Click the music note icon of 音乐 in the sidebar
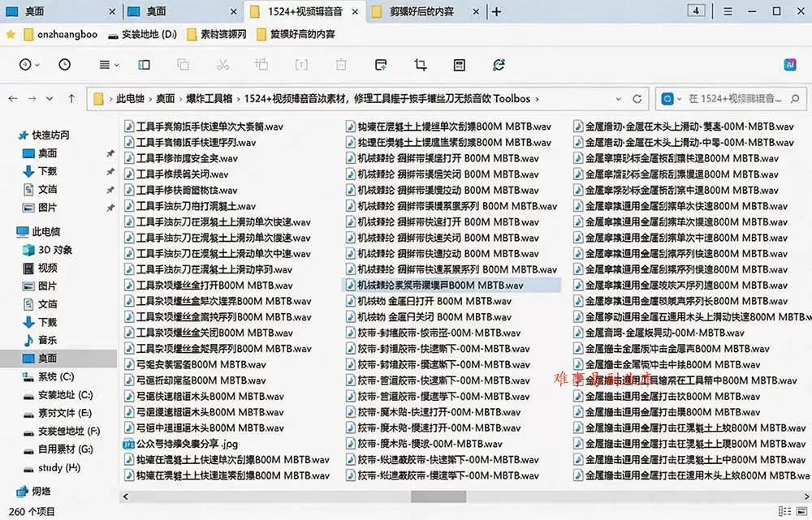Screen dimensions: 812x520 pyautogui.click(x=28, y=340)
